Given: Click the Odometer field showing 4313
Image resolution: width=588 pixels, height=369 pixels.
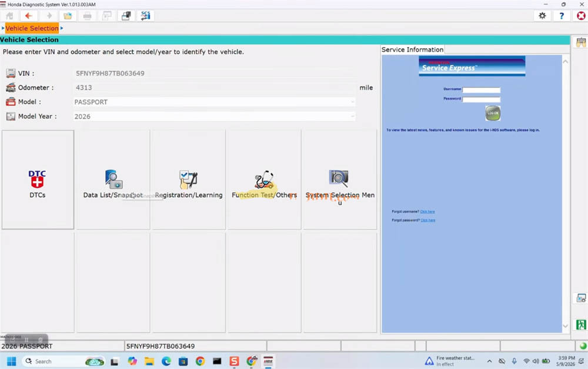Looking at the screenshot, I should click(x=215, y=88).
